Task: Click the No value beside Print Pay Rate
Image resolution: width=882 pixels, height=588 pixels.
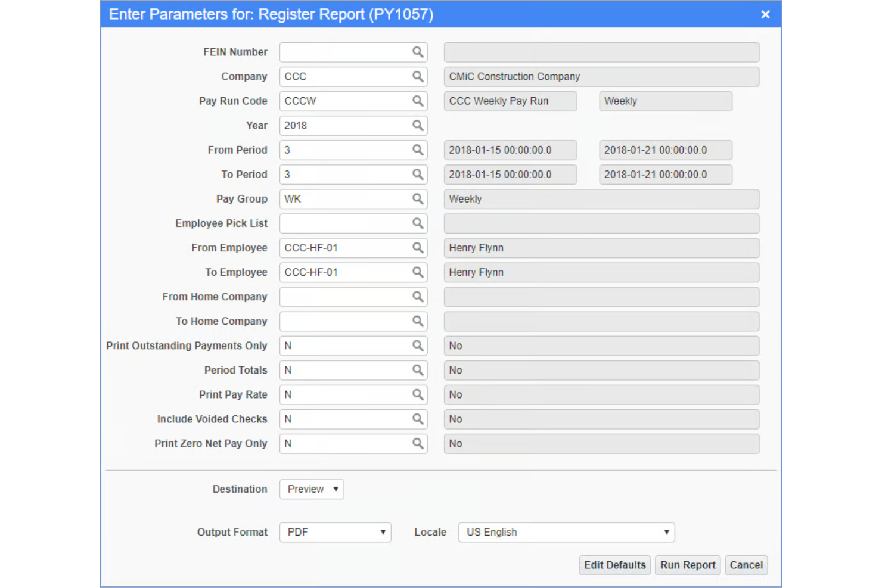Action: tap(601, 394)
